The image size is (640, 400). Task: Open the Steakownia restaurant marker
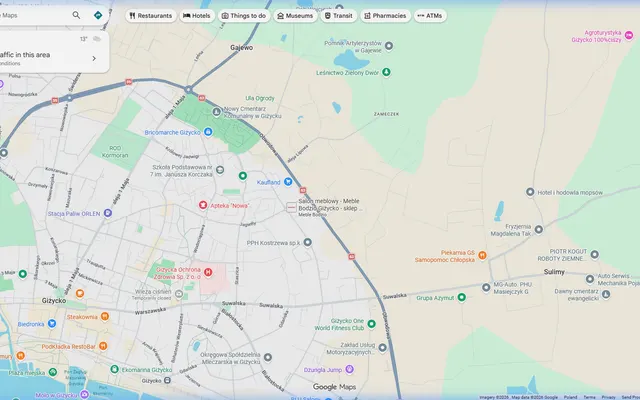click(105, 316)
